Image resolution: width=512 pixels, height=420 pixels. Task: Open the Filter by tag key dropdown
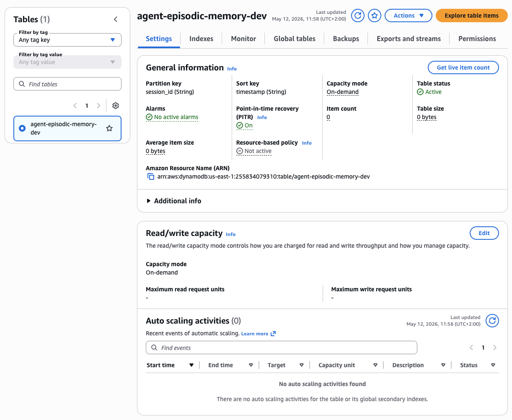pyautogui.click(x=67, y=40)
